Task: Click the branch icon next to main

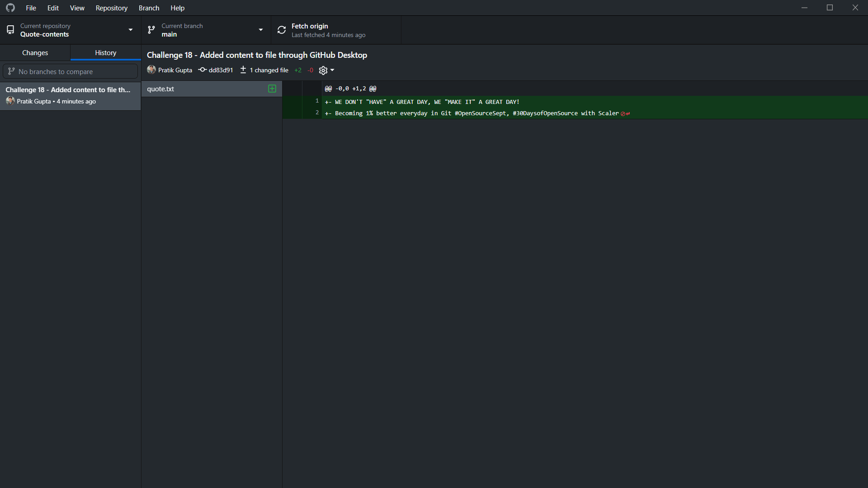Action: coord(151,30)
